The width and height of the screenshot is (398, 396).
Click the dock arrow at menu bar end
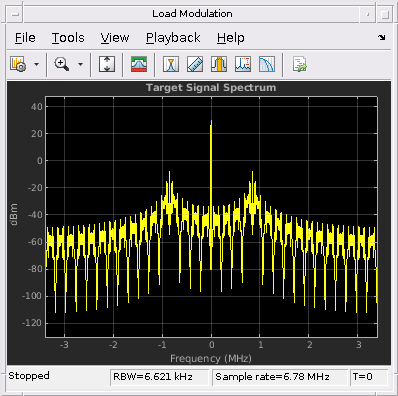coord(382,37)
